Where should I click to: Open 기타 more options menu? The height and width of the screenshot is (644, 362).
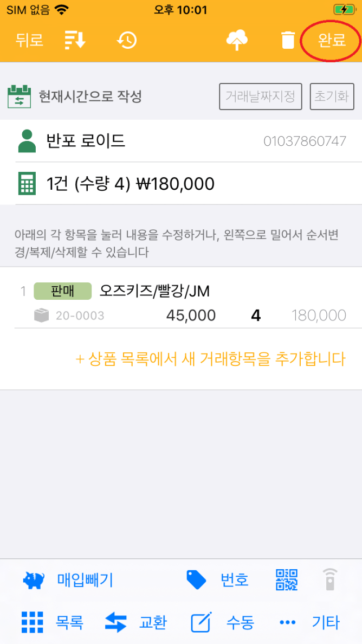pos(288,622)
